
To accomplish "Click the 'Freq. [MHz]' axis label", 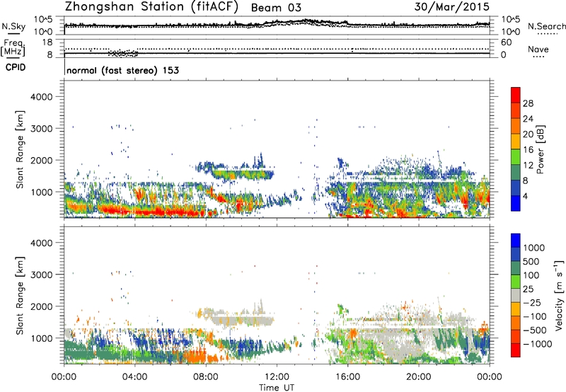I will pos(13,47).
